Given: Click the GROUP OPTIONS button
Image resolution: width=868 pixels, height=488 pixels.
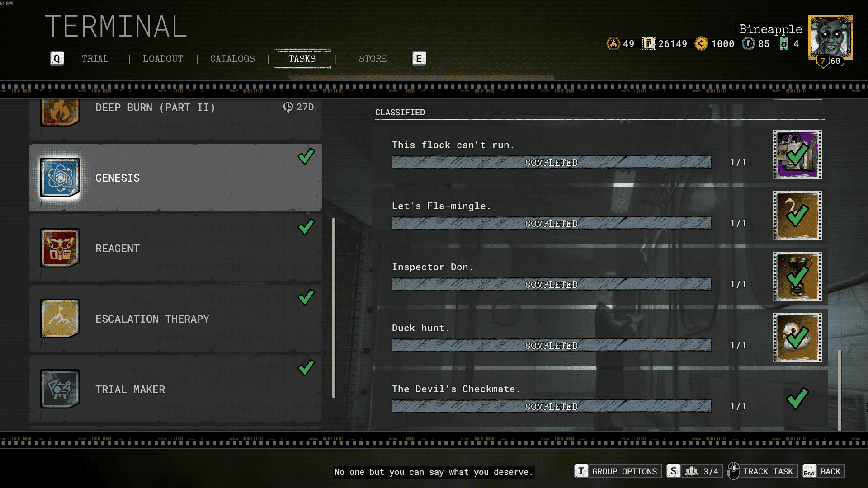Looking at the screenshot, I should [618, 471].
